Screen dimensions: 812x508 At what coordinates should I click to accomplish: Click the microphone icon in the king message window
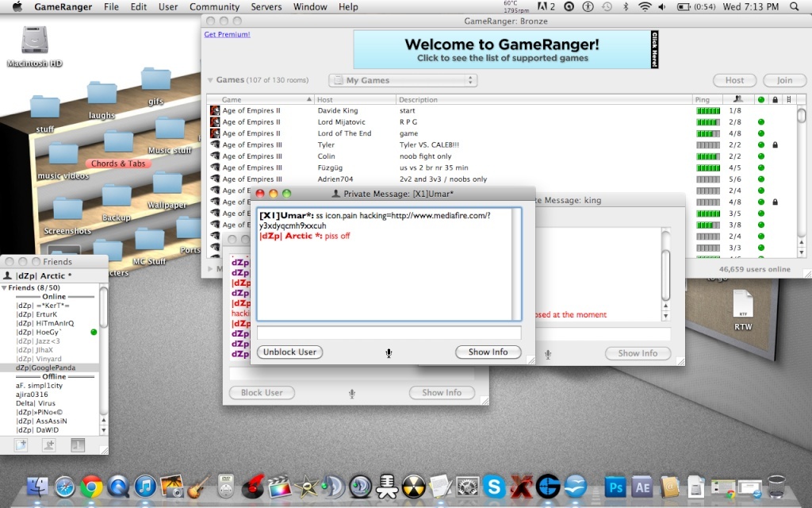coord(548,355)
